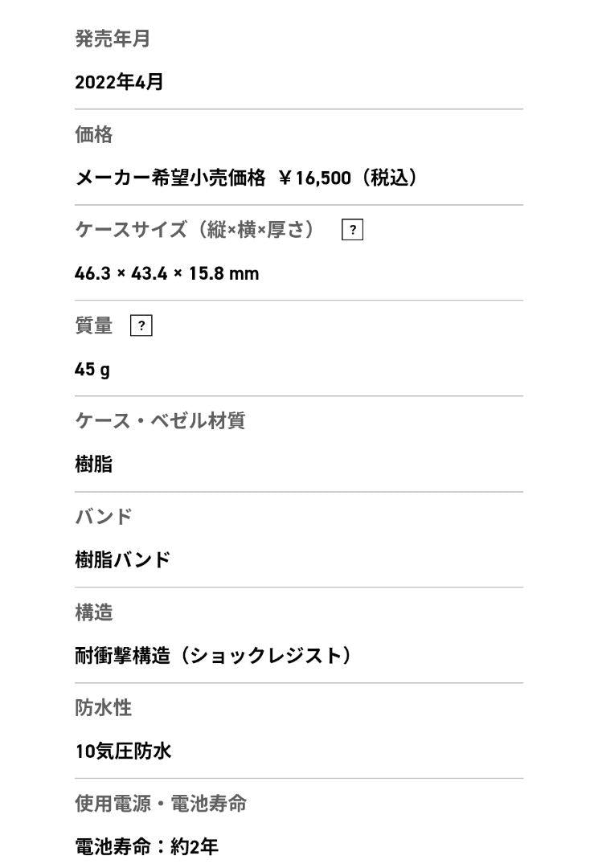
Task: Click the 樹脂 case material value
Action: pyautogui.click(x=94, y=465)
